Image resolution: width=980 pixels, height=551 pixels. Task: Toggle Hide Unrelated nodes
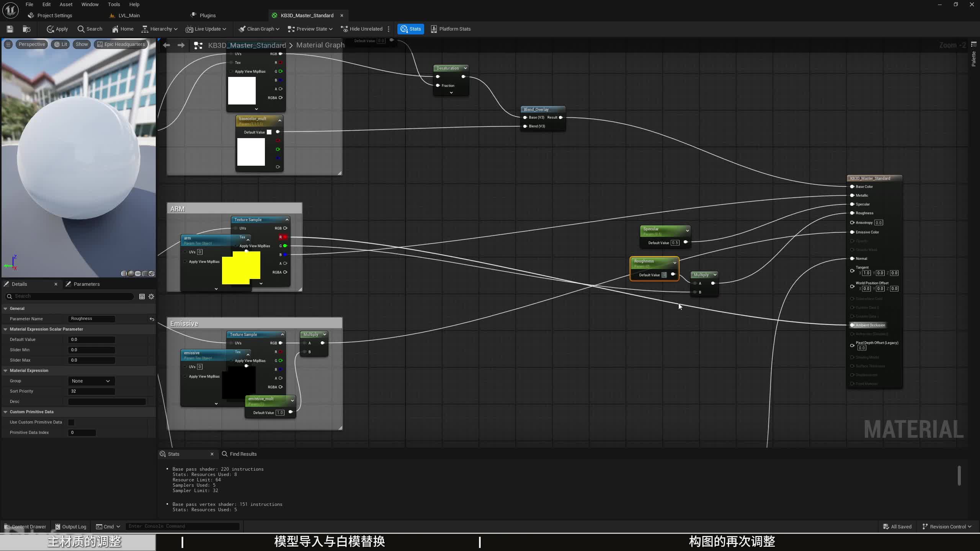point(362,29)
